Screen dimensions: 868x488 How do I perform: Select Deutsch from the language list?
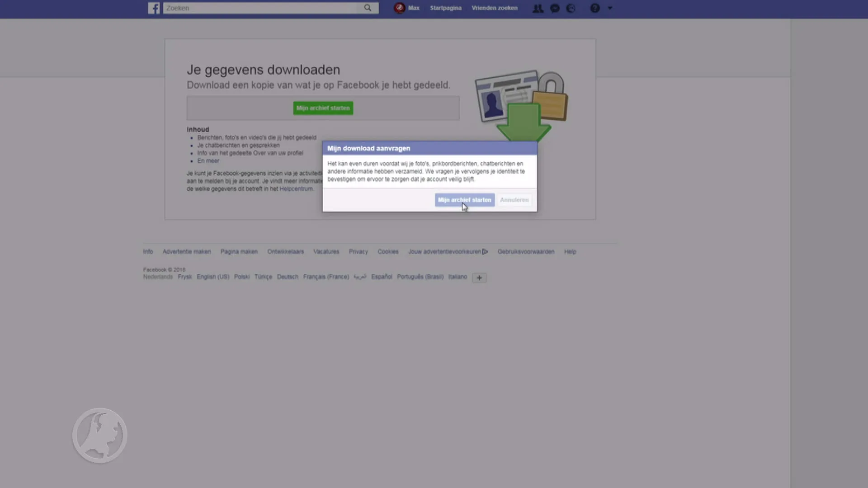[288, 277]
